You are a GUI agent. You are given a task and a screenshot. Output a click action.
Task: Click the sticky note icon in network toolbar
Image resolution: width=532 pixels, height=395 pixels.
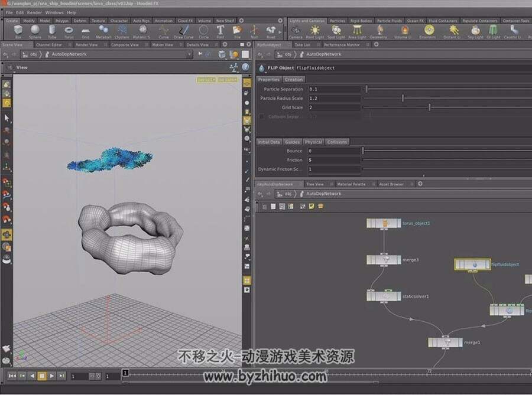point(312,206)
